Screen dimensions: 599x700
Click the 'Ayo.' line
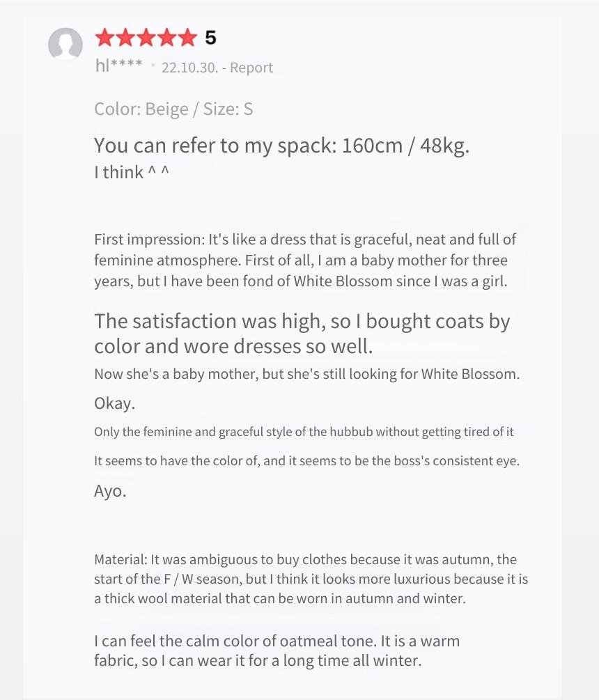point(110,490)
